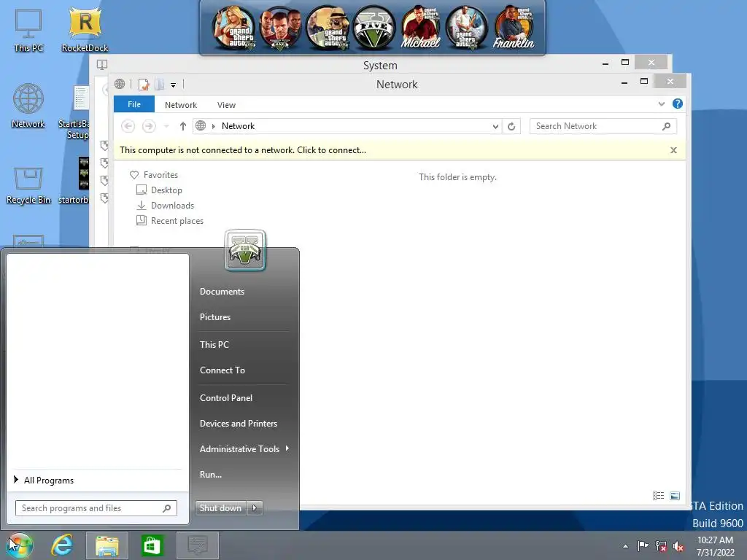The width and height of the screenshot is (747, 560).
Task: Launch Internet Explorer from taskbar
Action: [x=63, y=545]
